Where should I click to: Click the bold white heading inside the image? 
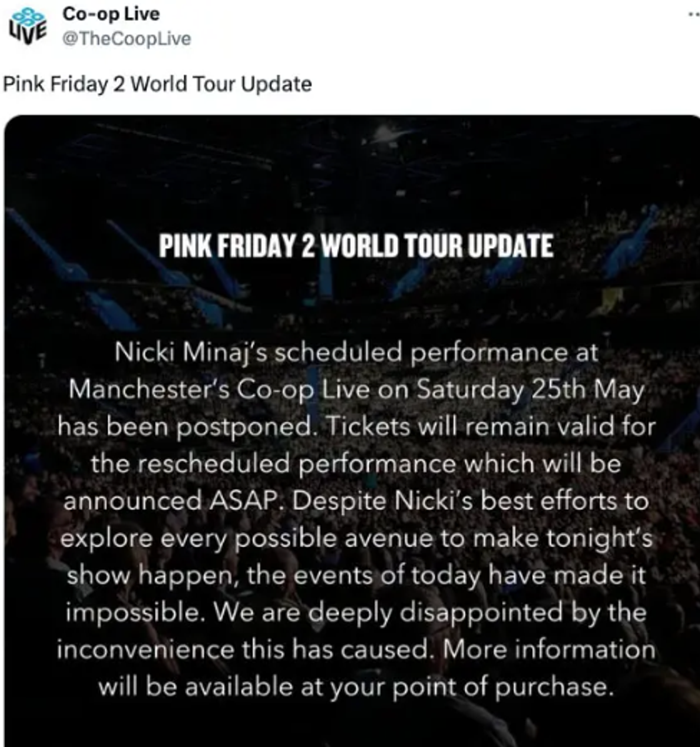tap(356, 246)
